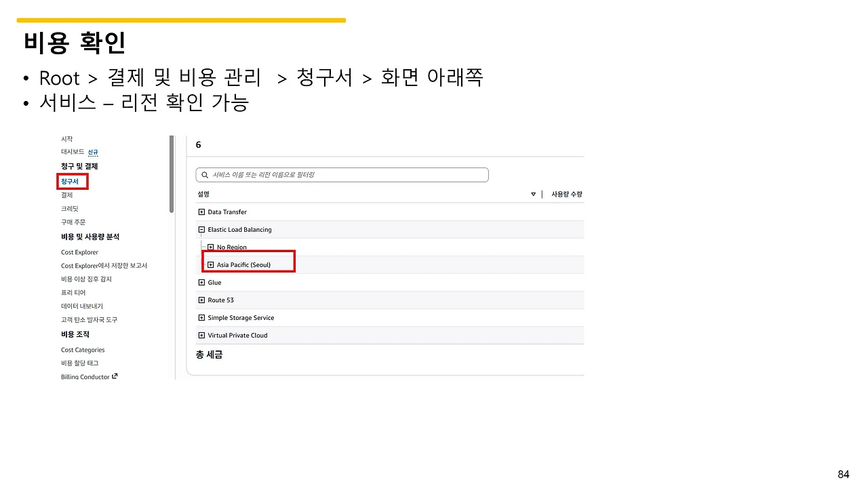Screen dimensions: 868x488
Task: Open the Cost Explorer link
Action: coord(79,252)
